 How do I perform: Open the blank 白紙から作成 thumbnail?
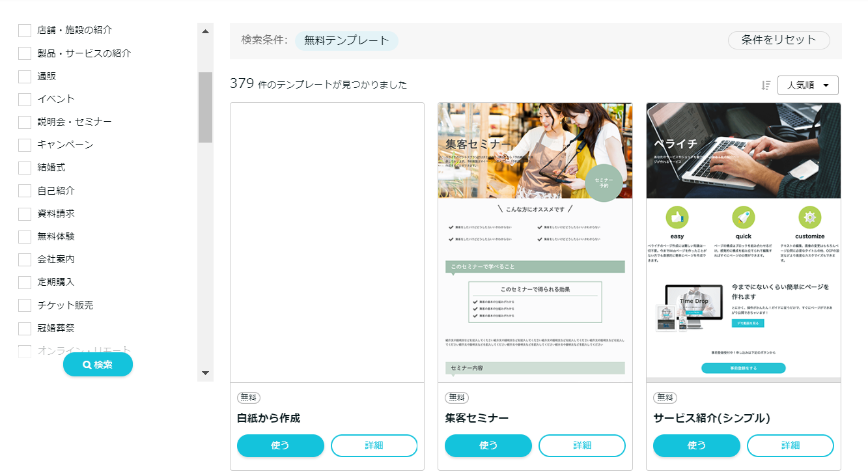pos(327,242)
